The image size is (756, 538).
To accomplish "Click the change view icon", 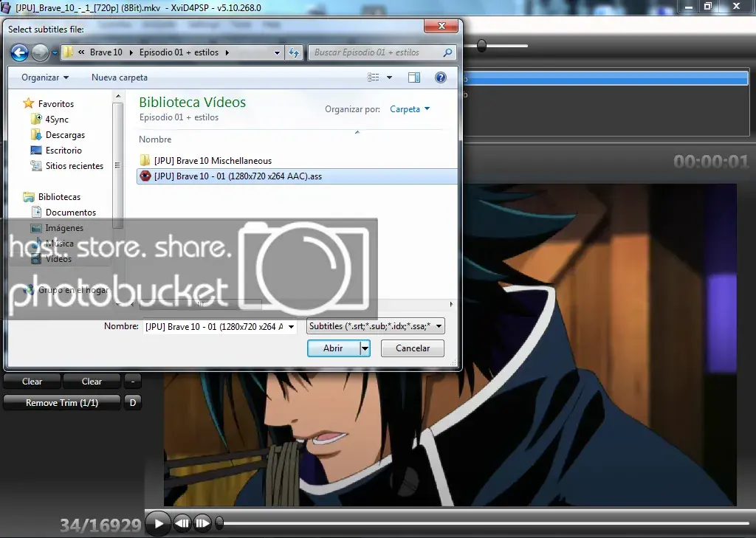I will pos(373,77).
